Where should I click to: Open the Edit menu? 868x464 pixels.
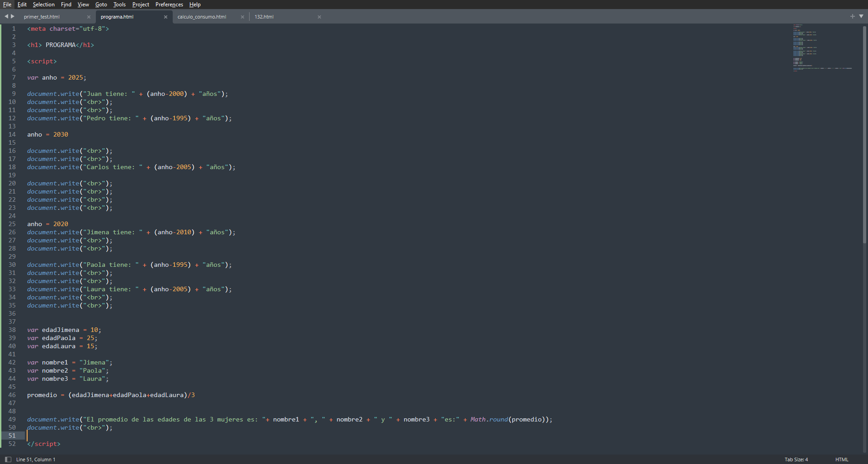pos(22,5)
